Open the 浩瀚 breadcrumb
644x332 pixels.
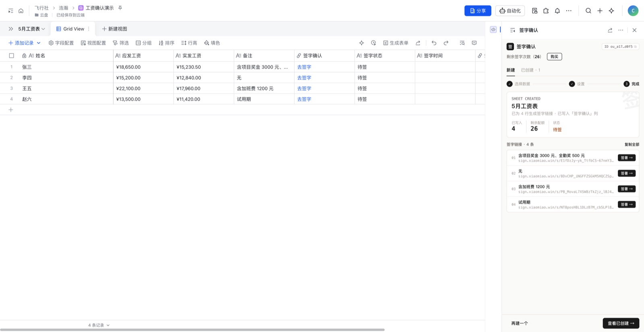click(x=63, y=8)
